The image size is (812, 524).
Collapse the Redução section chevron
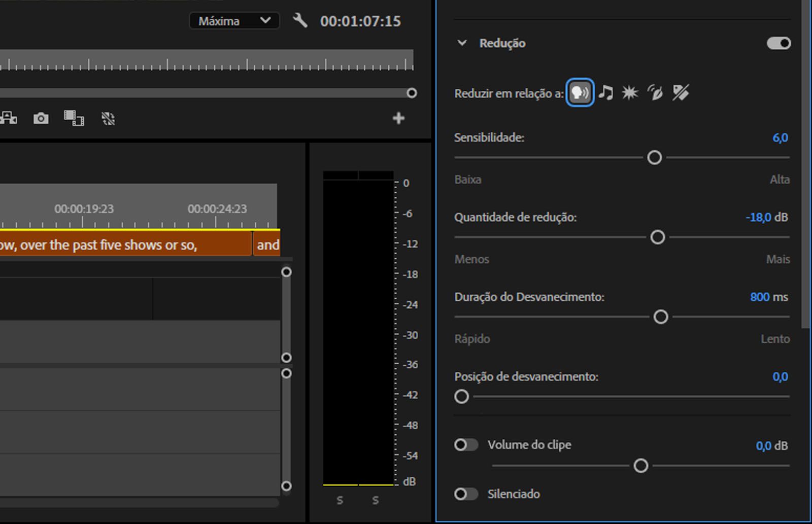[462, 43]
